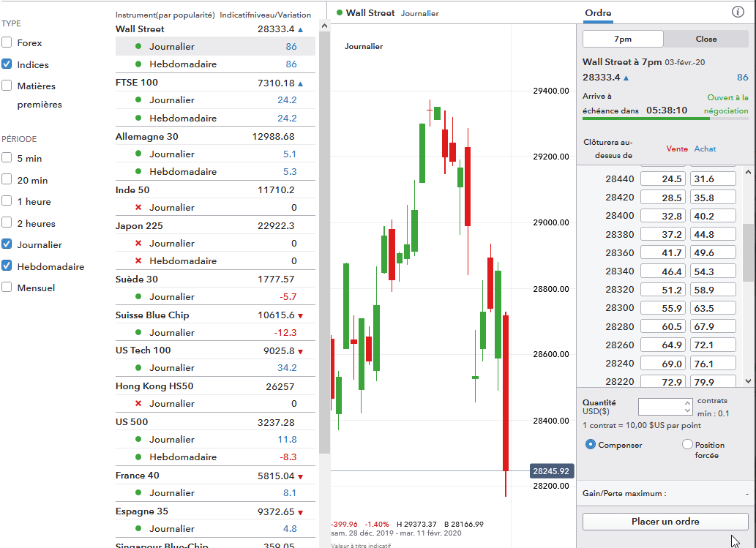Click the Hong Kong HS50 instrument heading
This screenshot has width=756, height=548.
(x=154, y=386)
